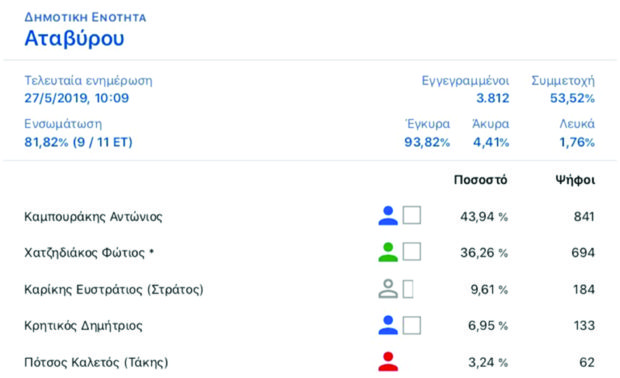This screenshot has width=620, height=378.
Task: Open the Αταβύρου municipal unit title
Action: (x=74, y=38)
